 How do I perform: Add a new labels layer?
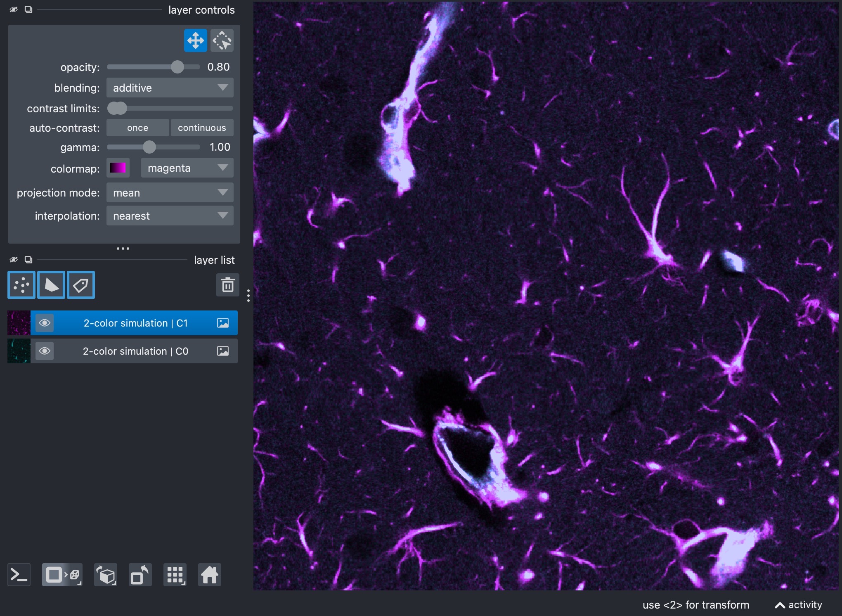click(x=81, y=285)
